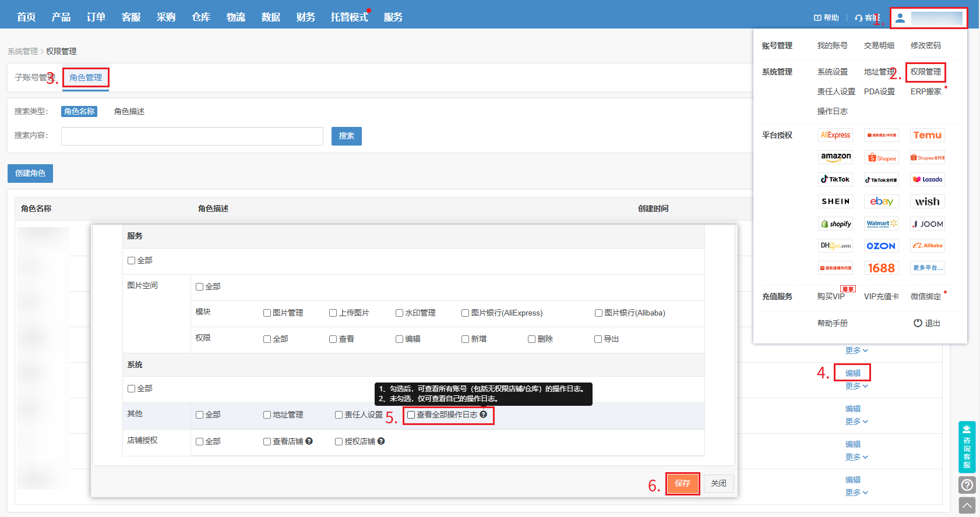Enable the 查看全部操作日志 checkbox

coord(411,415)
